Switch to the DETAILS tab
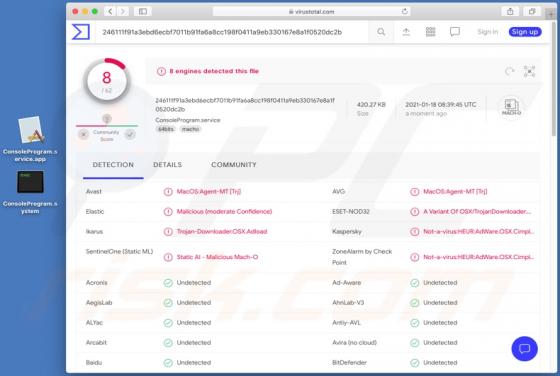 [168, 165]
